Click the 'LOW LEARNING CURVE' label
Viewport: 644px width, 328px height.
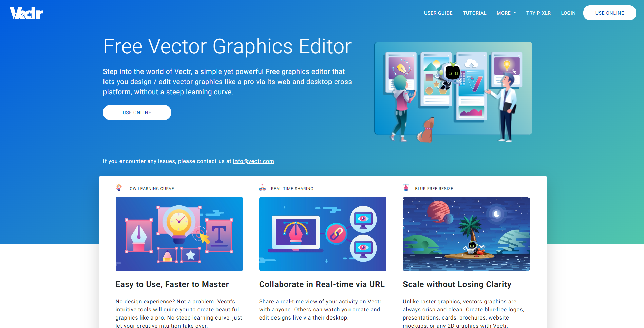(151, 189)
